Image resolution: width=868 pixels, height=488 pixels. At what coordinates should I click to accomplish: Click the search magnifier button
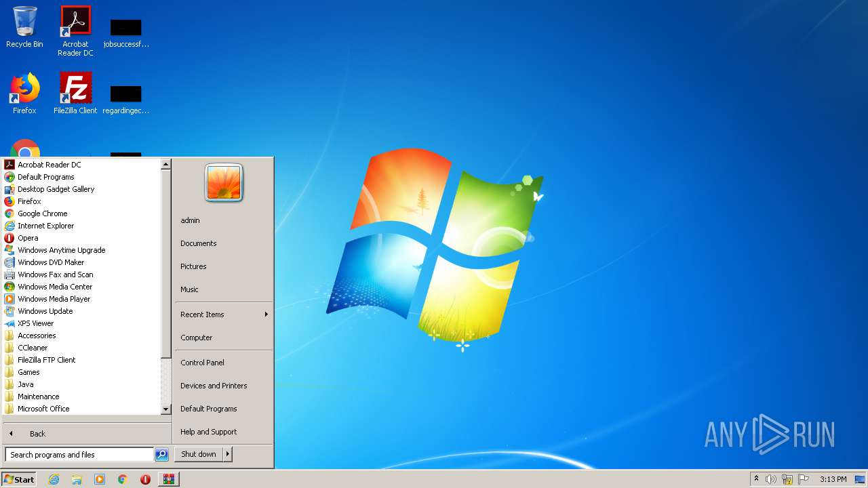coord(161,455)
